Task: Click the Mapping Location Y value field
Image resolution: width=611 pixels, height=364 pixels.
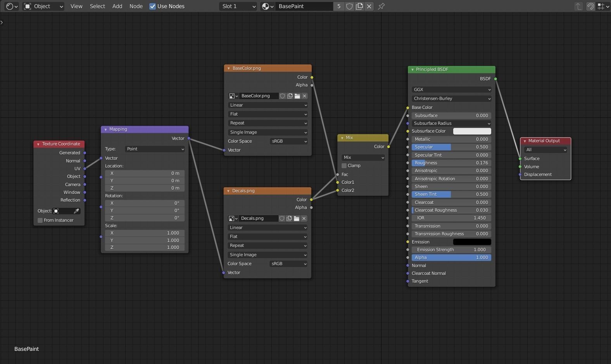Action: coord(145,181)
